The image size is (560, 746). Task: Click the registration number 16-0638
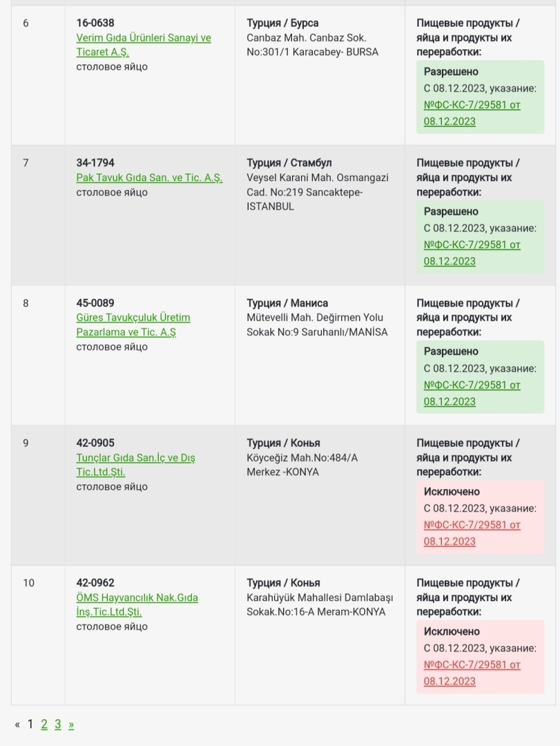[95, 23]
